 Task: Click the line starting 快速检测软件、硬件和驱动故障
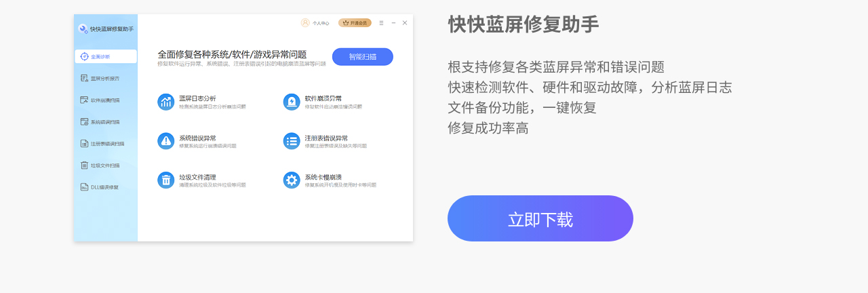(590, 87)
